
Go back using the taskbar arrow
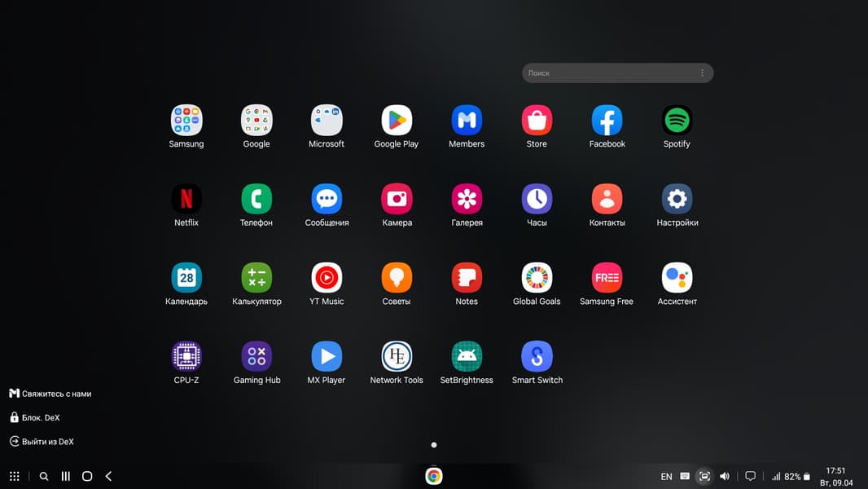[108, 476]
